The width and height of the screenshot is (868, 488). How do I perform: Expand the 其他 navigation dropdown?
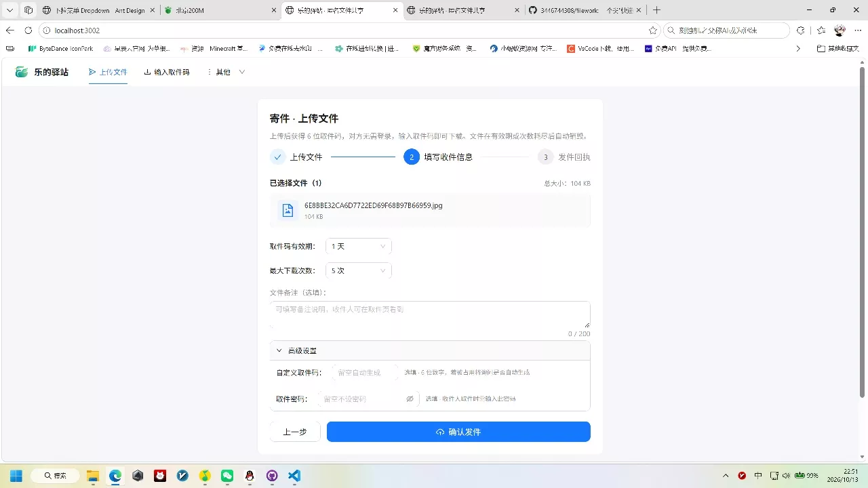[x=226, y=72]
